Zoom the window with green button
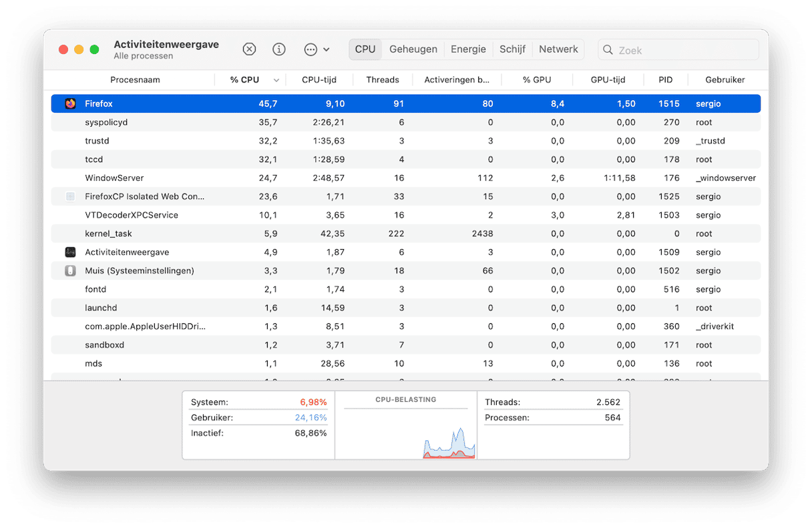Image resolution: width=812 pixels, height=528 pixels. [x=94, y=49]
